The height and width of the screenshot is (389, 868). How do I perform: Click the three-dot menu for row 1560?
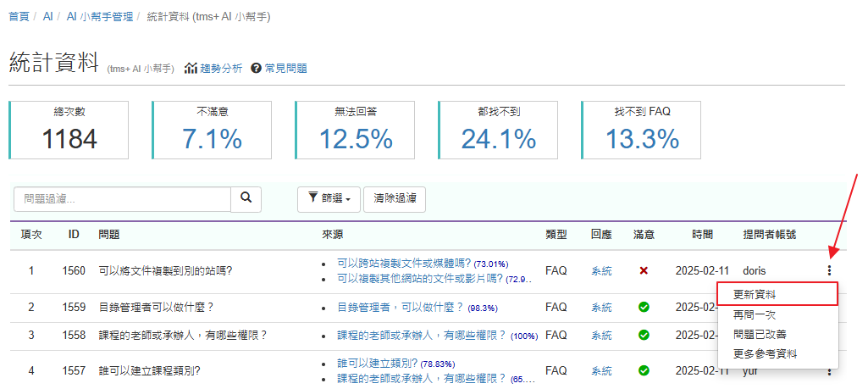[829, 271]
